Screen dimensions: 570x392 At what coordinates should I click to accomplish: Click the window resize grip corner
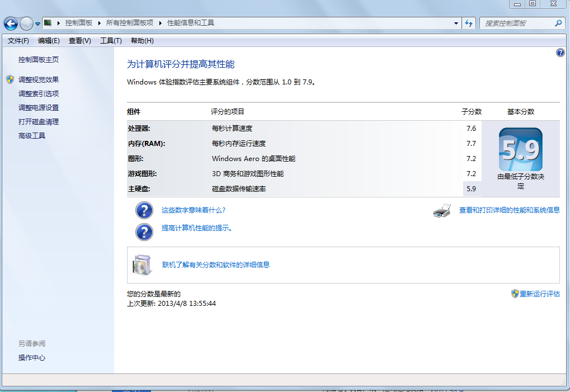point(563,382)
